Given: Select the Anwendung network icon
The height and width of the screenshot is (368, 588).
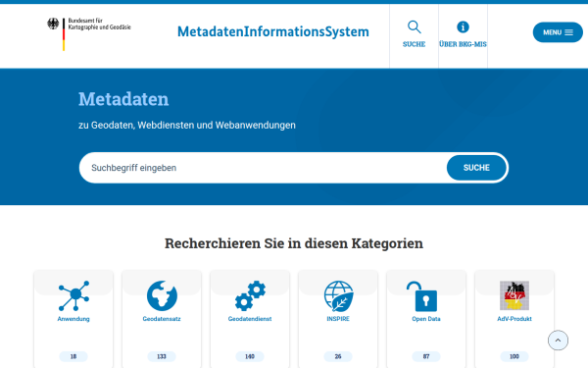Looking at the screenshot, I should click(73, 296).
